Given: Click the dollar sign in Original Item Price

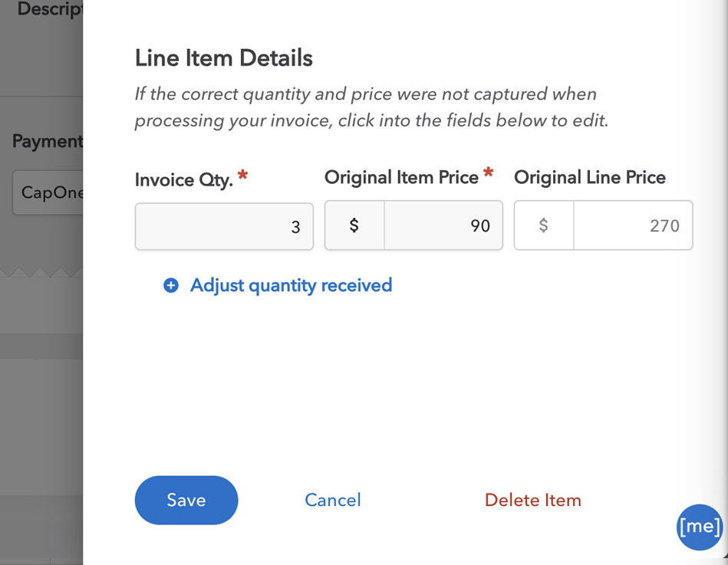Looking at the screenshot, I should (354, 225).
